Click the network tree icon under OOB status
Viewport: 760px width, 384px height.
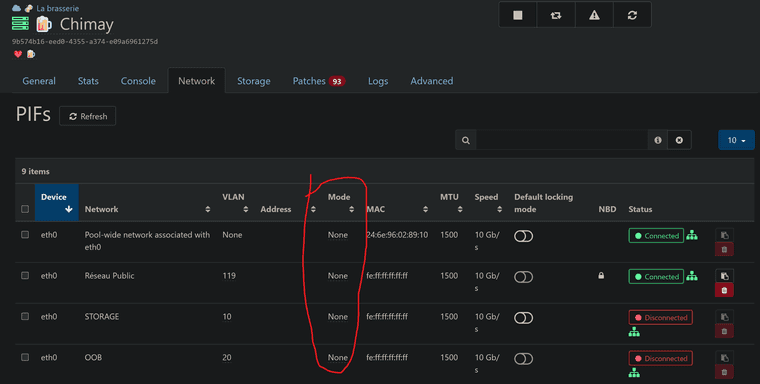coord(634,373)
